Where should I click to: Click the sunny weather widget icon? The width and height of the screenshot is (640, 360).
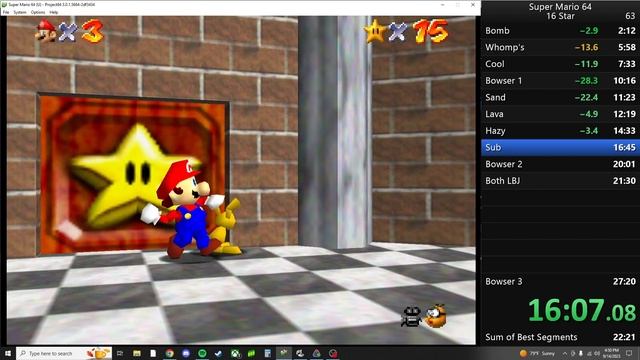tap(523, 353)
